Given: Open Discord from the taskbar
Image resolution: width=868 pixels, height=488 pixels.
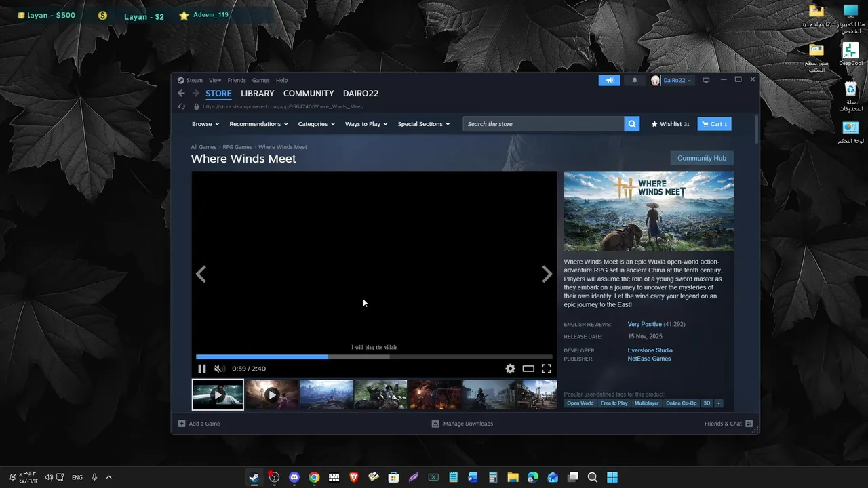Looking at the screenshot, I should [x=294, y=477].
